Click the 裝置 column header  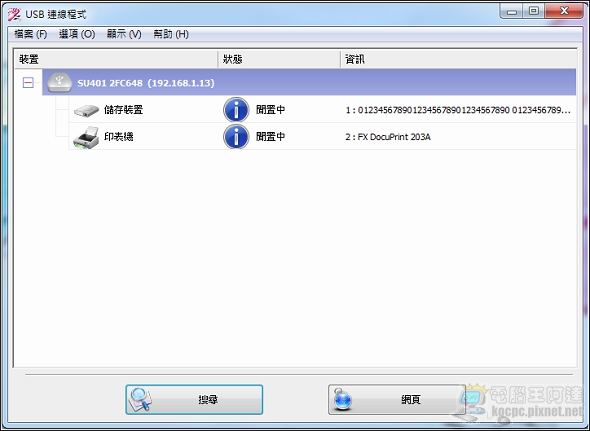[x=116, y=59]
